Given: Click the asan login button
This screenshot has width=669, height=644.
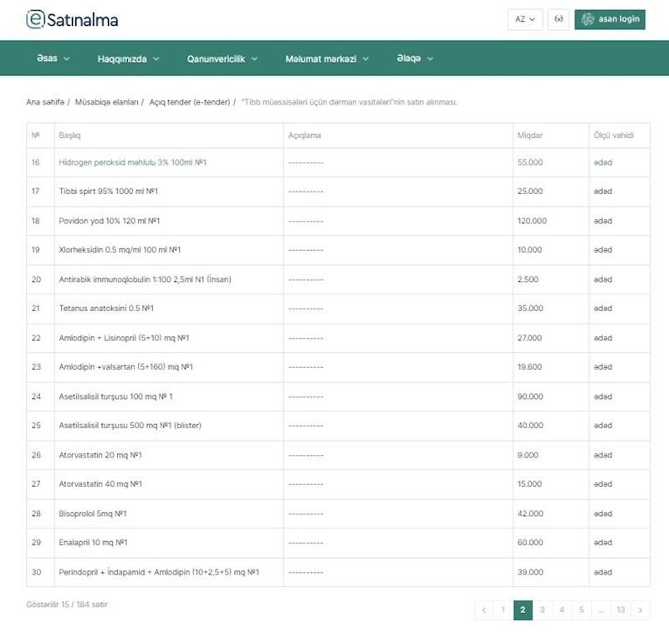Looking at the screenshot, I should point(610,19).
